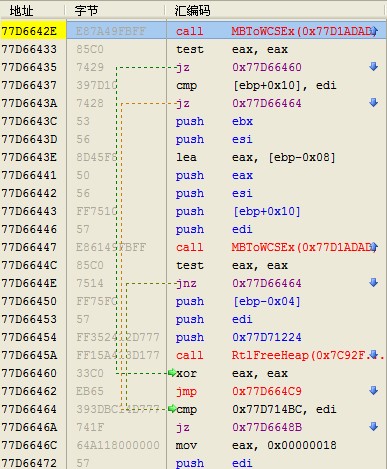This screenshot has width=387, height=469.
Task: Select address 77D66464
Action: tap(29, 409)
